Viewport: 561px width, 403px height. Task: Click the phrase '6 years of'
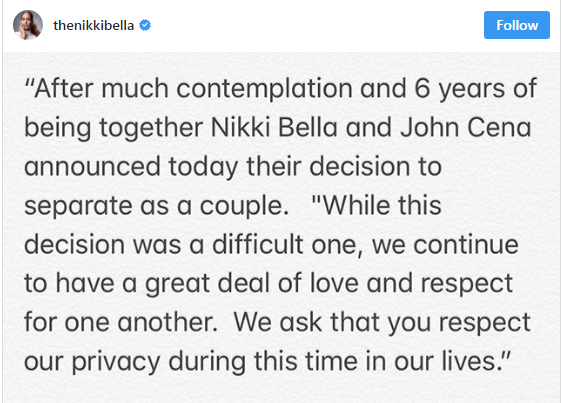(x=475, y=89)
